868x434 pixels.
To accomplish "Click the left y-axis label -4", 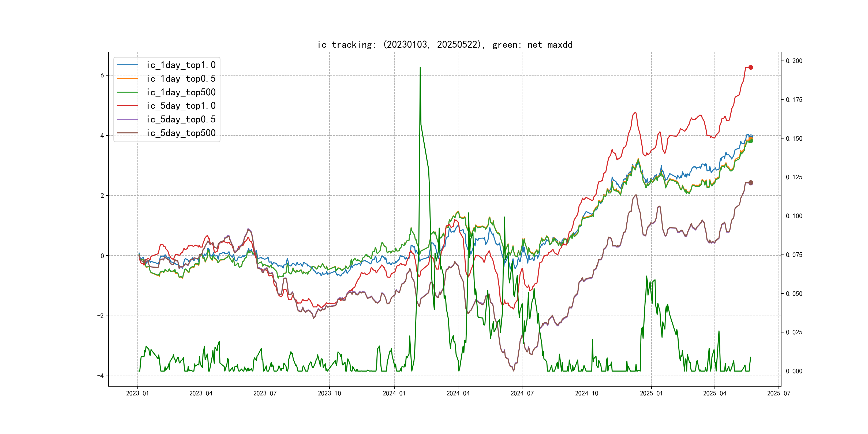I will pyautogui.click(x=100, y=376).
